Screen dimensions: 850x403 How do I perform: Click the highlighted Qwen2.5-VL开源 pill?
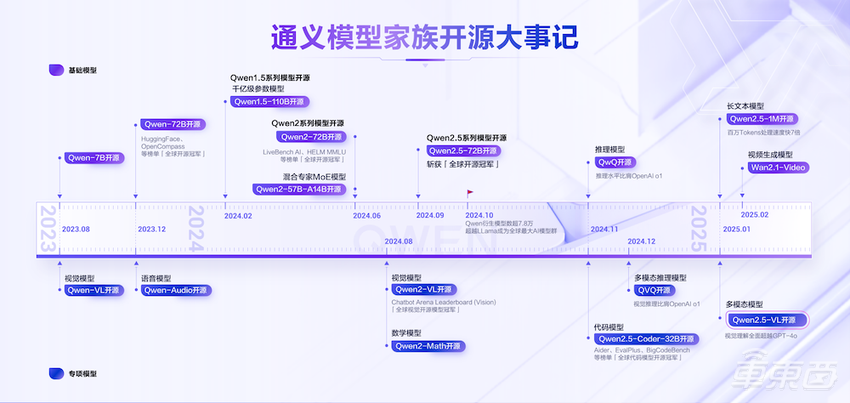(x=767, y=320)
